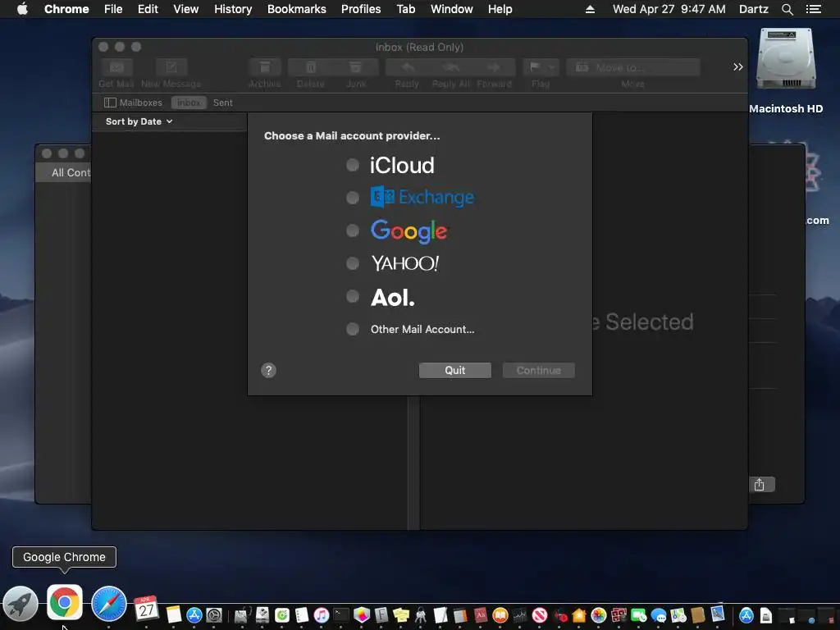
Task: Open the Sort by Date dropdown
Action: tap(139, 121)
